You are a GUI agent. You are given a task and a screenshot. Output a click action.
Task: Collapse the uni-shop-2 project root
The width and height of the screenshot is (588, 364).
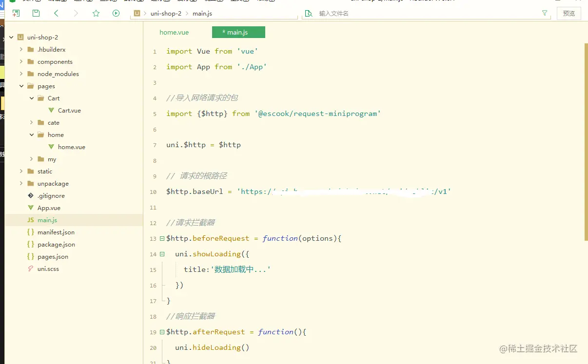tap(11, 37)
